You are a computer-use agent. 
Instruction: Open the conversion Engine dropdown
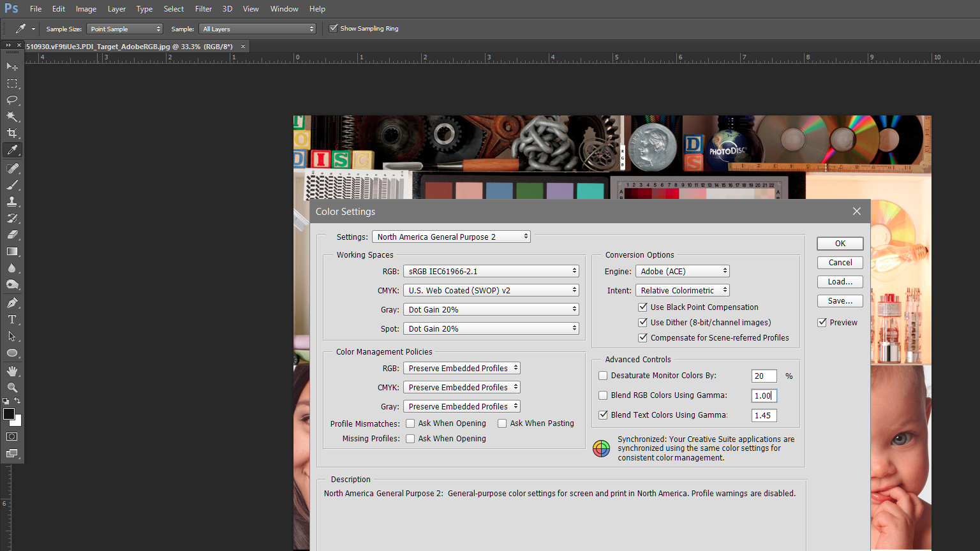pos(682,271)
